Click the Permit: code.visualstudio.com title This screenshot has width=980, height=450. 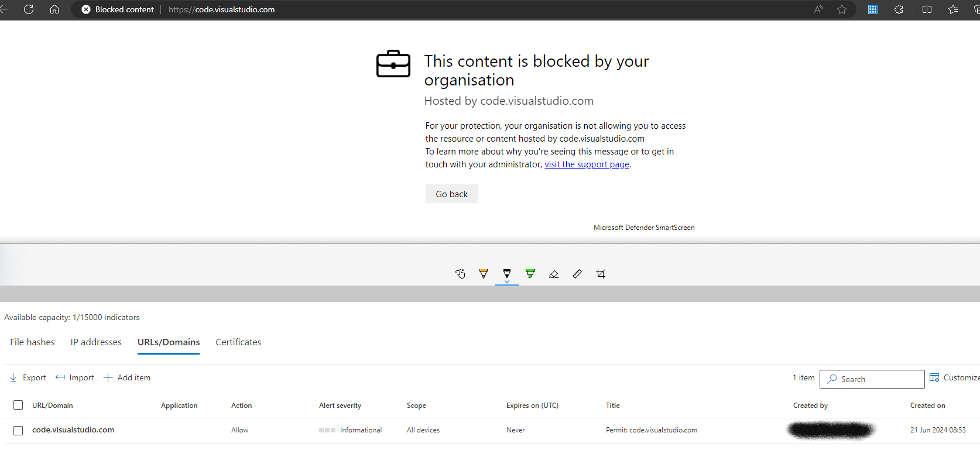click(x=652, y=430)
